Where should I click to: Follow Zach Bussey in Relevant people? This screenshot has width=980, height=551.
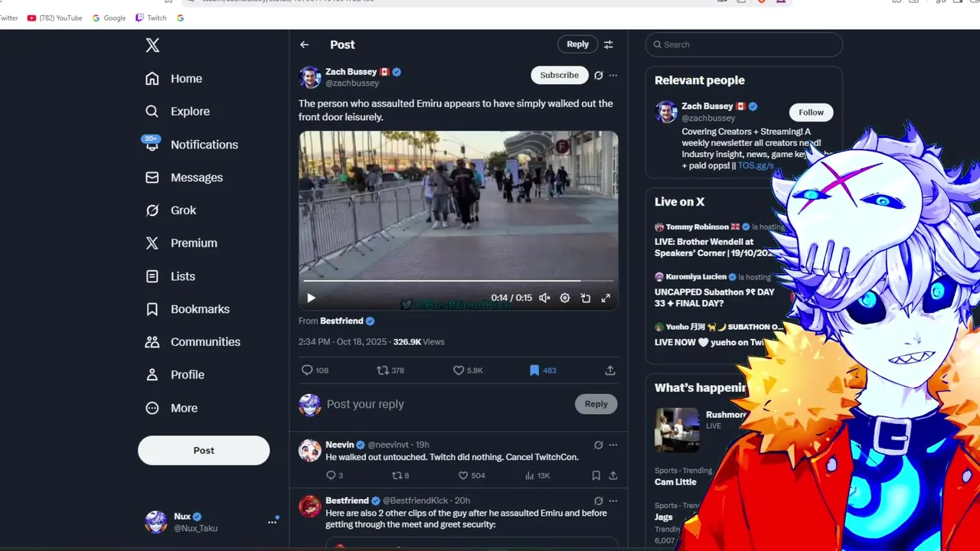tap(811, 112)
